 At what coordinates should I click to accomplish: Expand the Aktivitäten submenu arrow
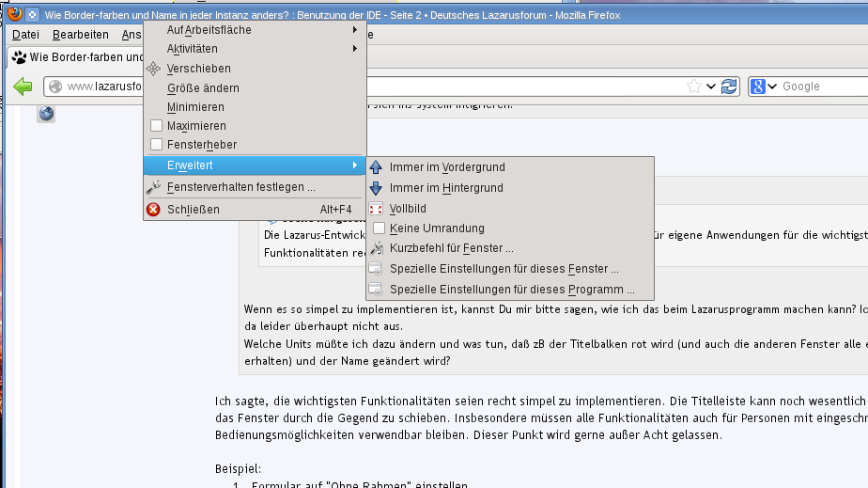click(355, 49)
